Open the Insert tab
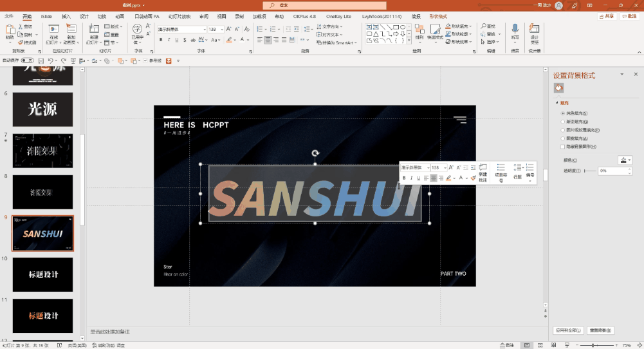This screenshot has width=644, height=349. coord(66,17)
